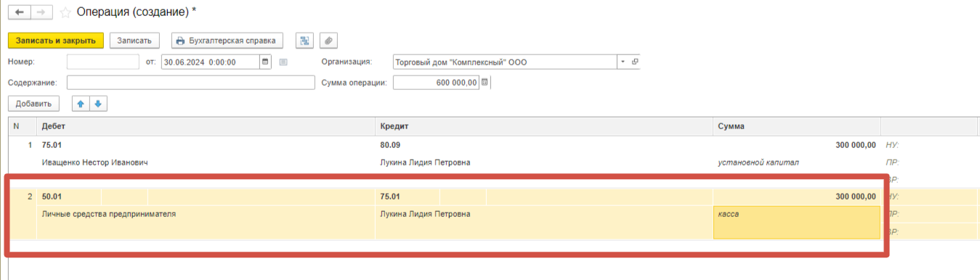Save the operation with the Записать button

134,41
